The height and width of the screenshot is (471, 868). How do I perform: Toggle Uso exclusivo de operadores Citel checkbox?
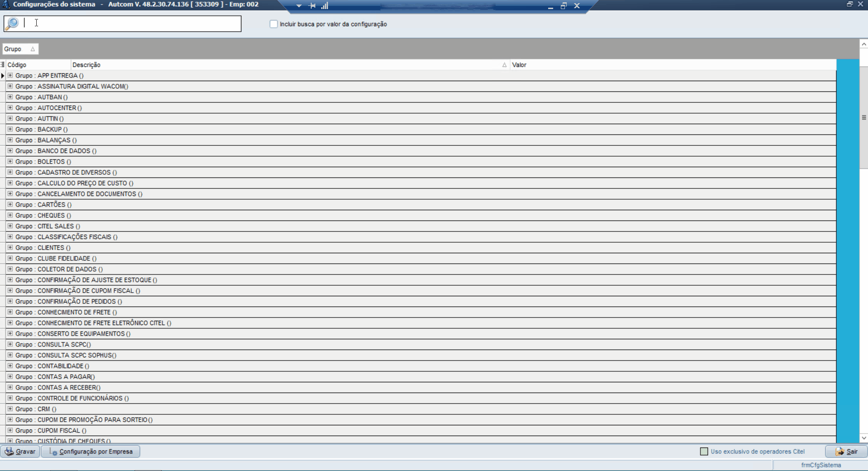pyautogui.click(x=704, y=452)
